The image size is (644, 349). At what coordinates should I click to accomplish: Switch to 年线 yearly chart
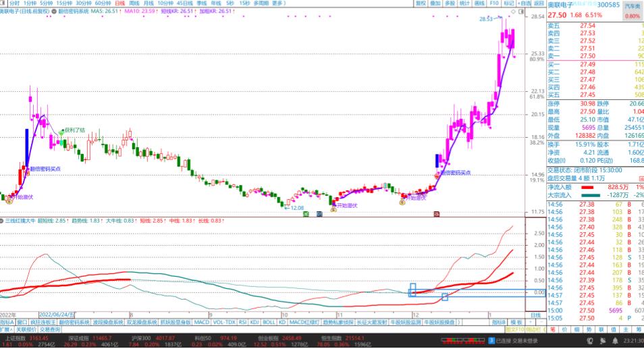tap(215, 3)
